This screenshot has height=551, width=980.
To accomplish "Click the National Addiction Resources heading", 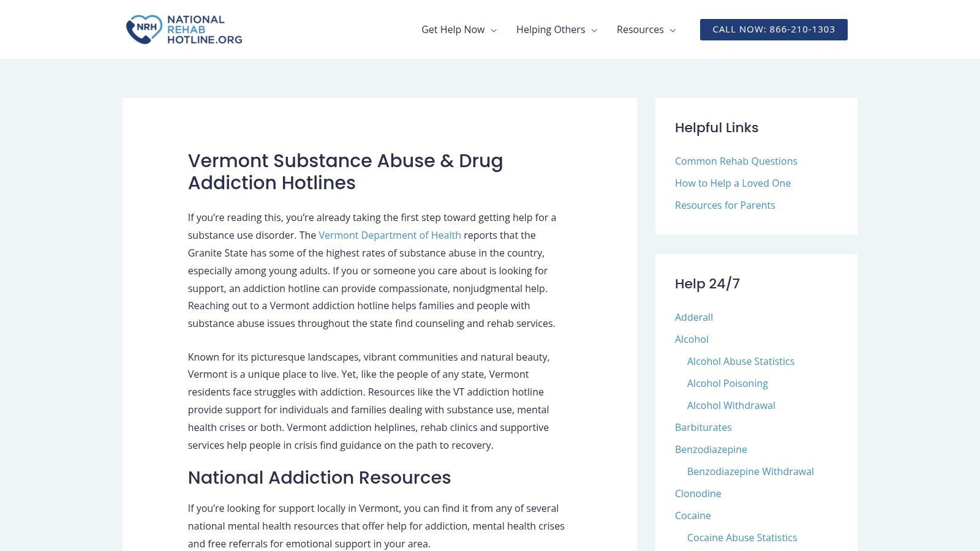I will [319, 478].
